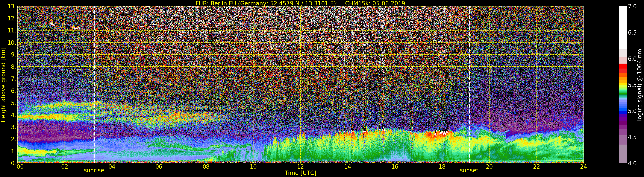
Task: Click the time axis tick '08'
Action: click(206, 167)
